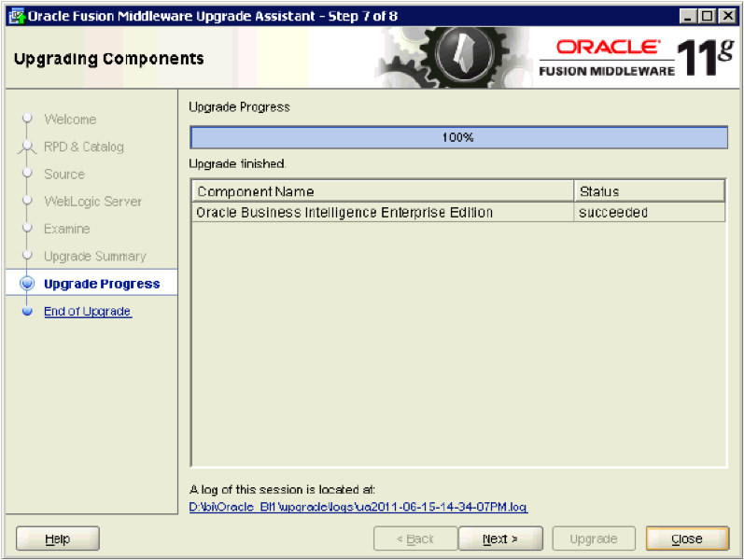Close the window via title bar X
The height and width of the screenshot is (560, 744).
727,16
